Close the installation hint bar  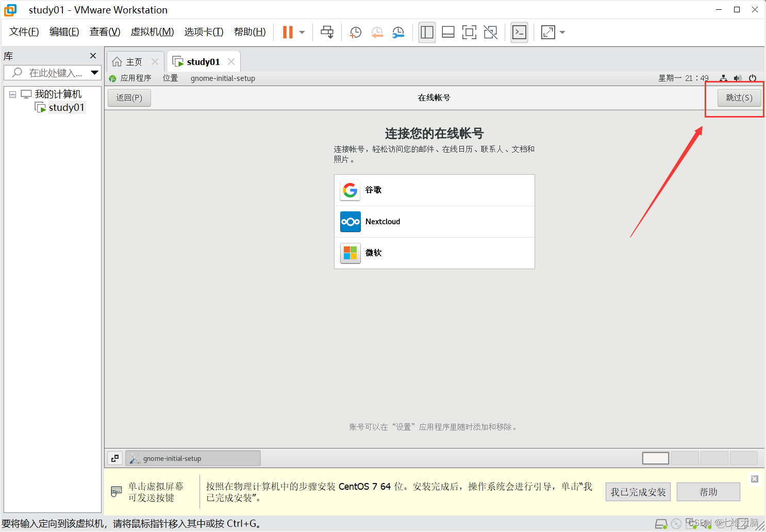pyautogui.click(x=755, y=479)
